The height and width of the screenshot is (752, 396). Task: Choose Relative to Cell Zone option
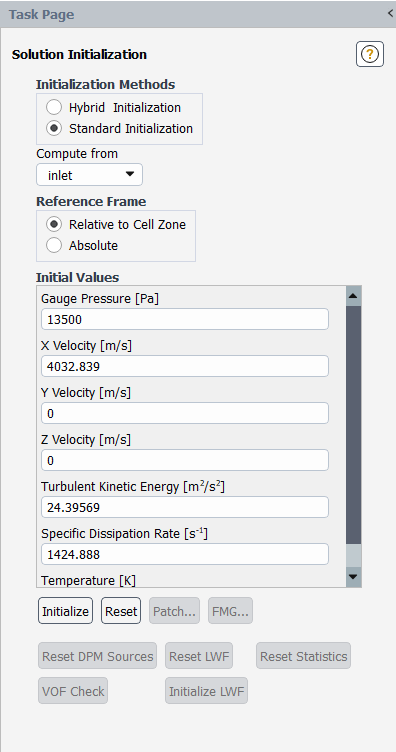[x=54, y=224]
